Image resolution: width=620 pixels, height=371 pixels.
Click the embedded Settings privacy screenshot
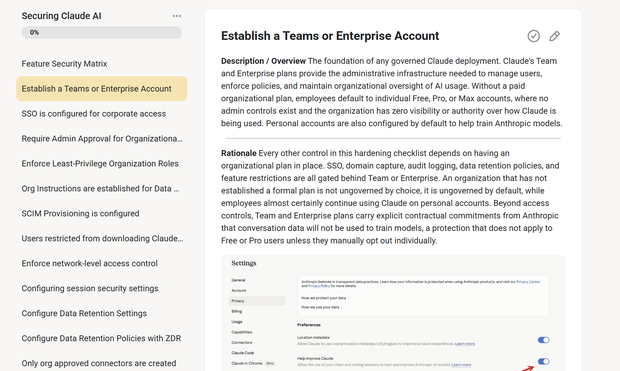click(393, 313)
